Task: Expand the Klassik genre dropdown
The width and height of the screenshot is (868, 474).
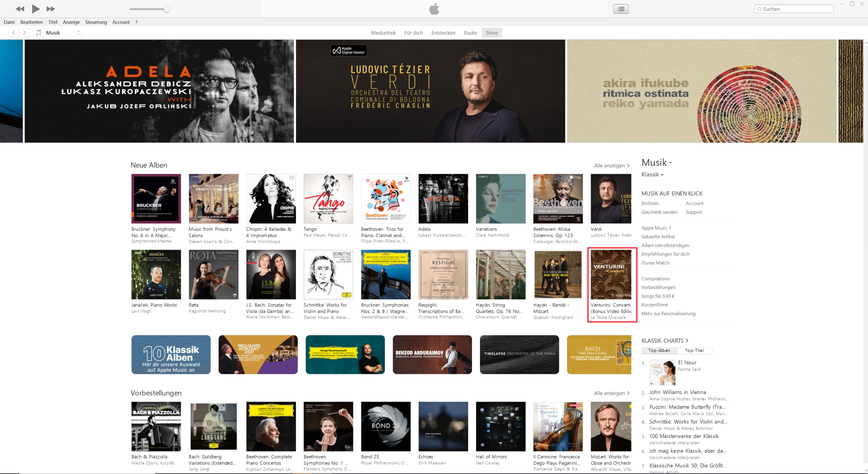Action: click(652, 175)
